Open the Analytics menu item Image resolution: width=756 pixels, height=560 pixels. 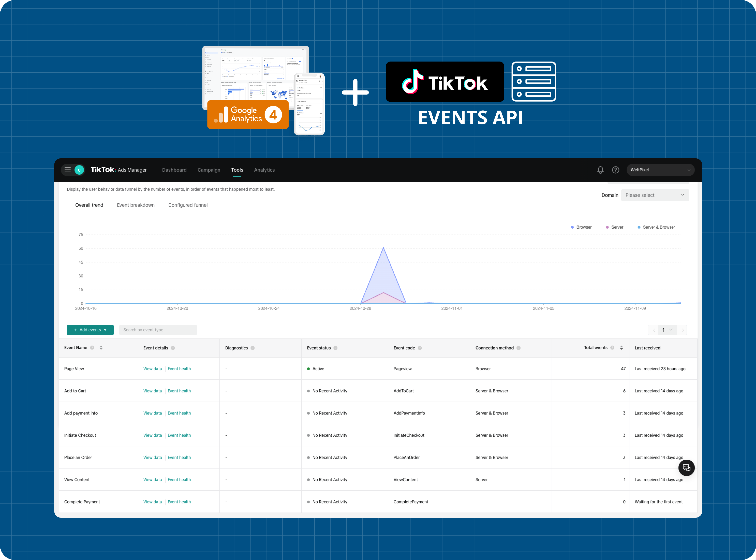tap(264, 170)
